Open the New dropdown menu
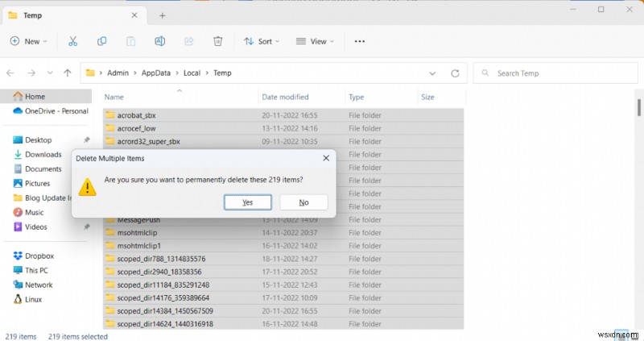Viewport: 644px width, 341px height. tap(28, 41)
